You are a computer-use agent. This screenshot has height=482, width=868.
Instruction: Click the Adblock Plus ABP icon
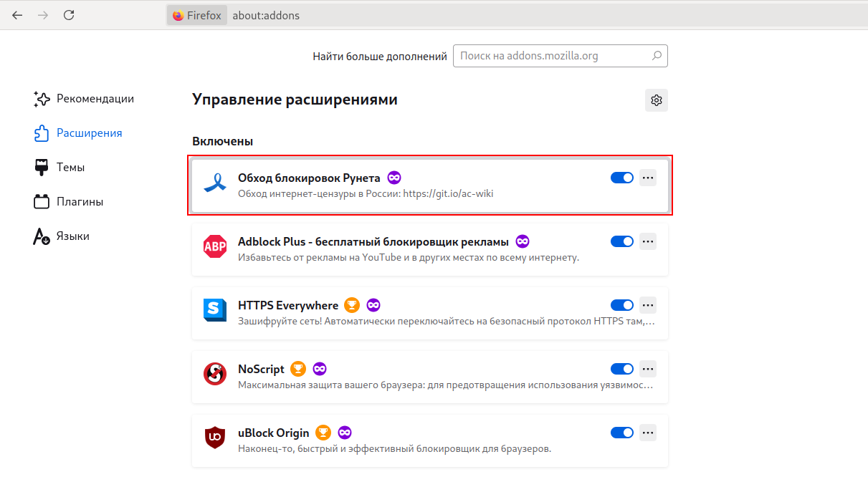(215, 246)
